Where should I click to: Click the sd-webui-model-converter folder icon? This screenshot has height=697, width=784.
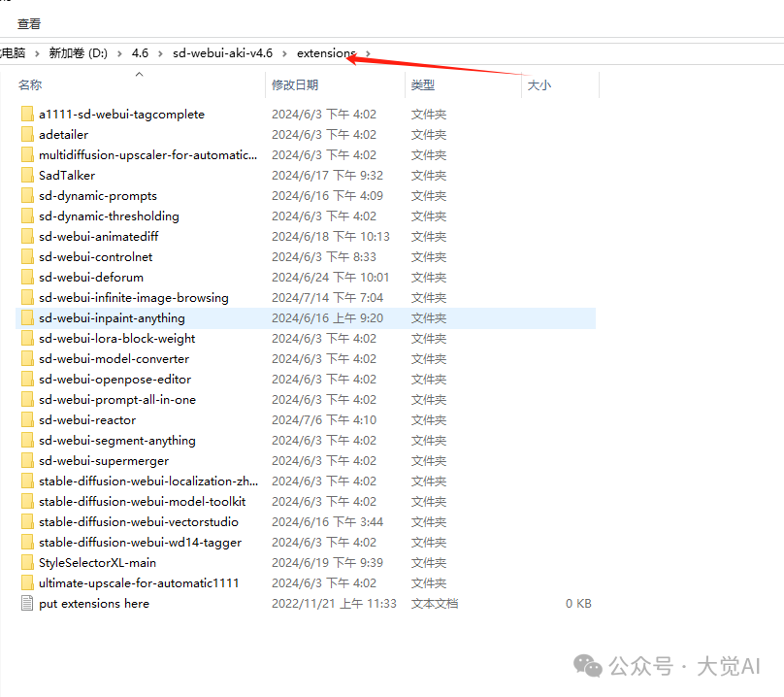click(x=27, y=359)
